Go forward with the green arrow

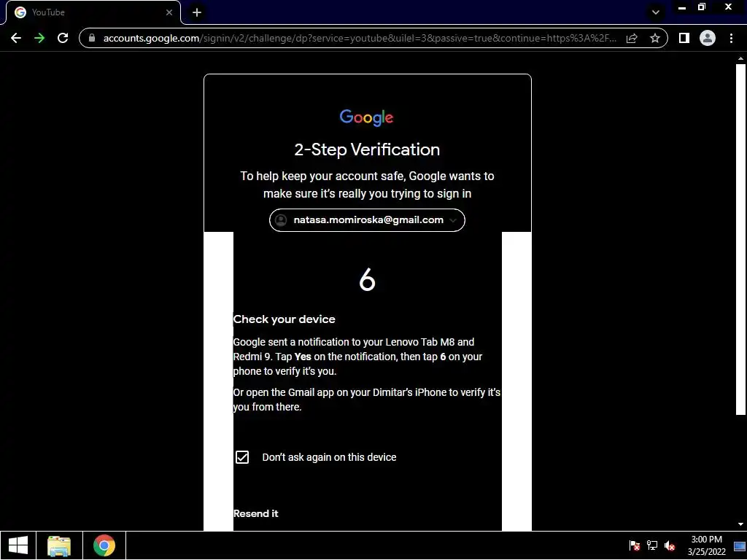point(39,38)
